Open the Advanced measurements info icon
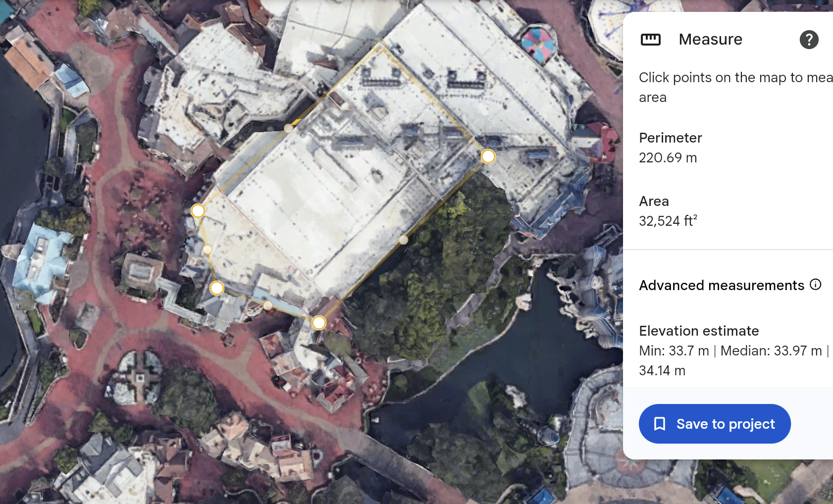The width and height of the screenshot is (833, 504). tap(815, 285)
